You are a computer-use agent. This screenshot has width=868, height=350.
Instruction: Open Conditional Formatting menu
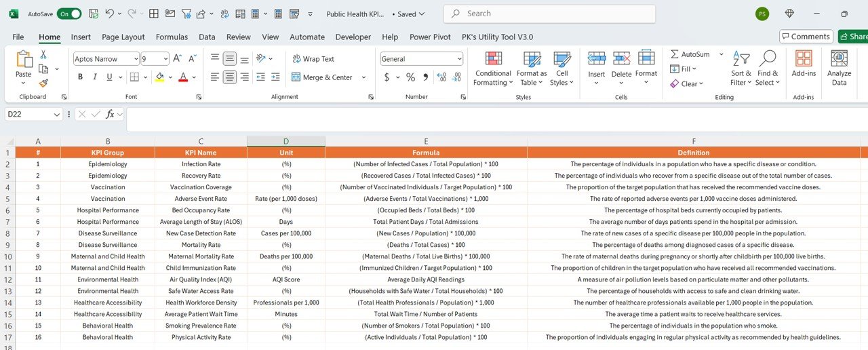tap(493, 69)
